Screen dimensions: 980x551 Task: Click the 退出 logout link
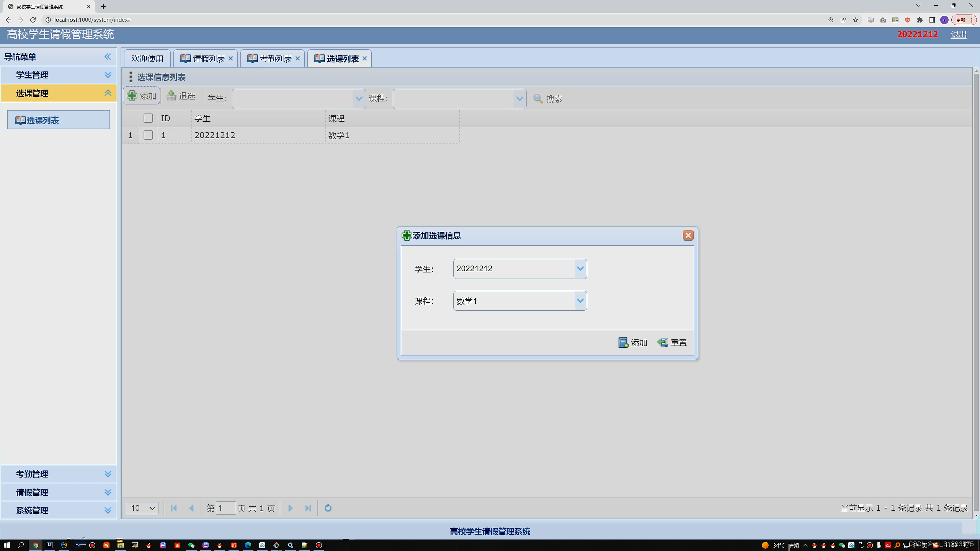coord(958,34)
